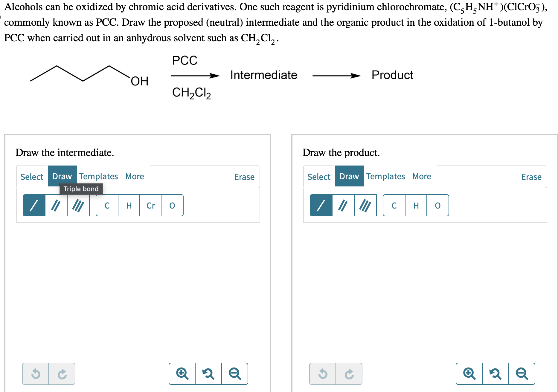The image size is (558, 392).
Task: Choose double bond tool in intermediate panel
Action: point(56,205)
